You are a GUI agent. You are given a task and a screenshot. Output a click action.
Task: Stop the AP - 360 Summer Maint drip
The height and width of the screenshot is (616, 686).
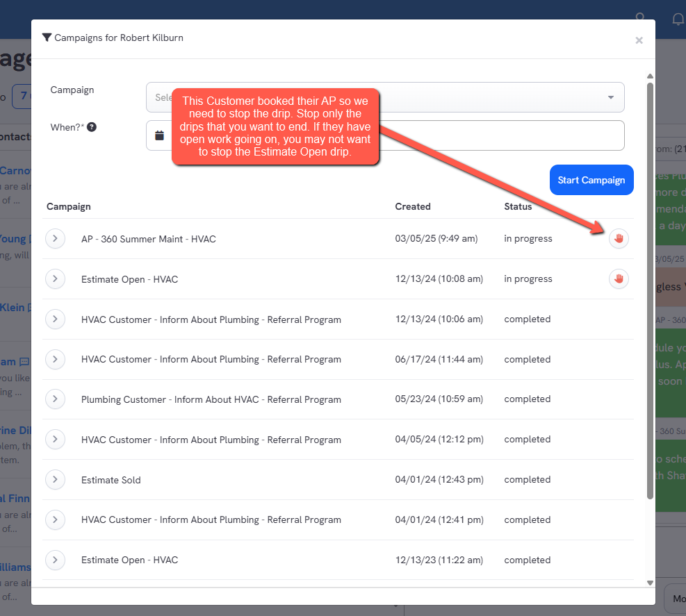coord(619,239)
